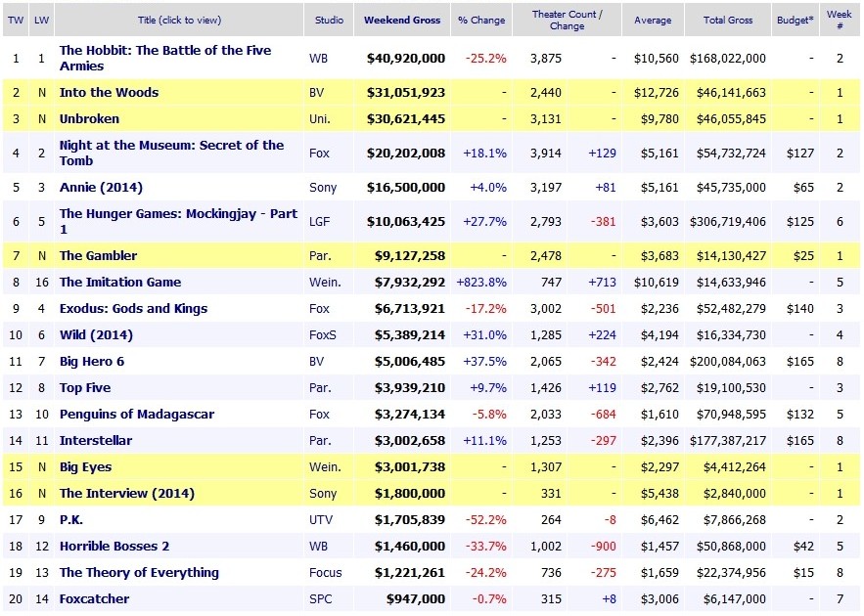Select the UTV studio cell
864x616 pixels.
point(321,519)
